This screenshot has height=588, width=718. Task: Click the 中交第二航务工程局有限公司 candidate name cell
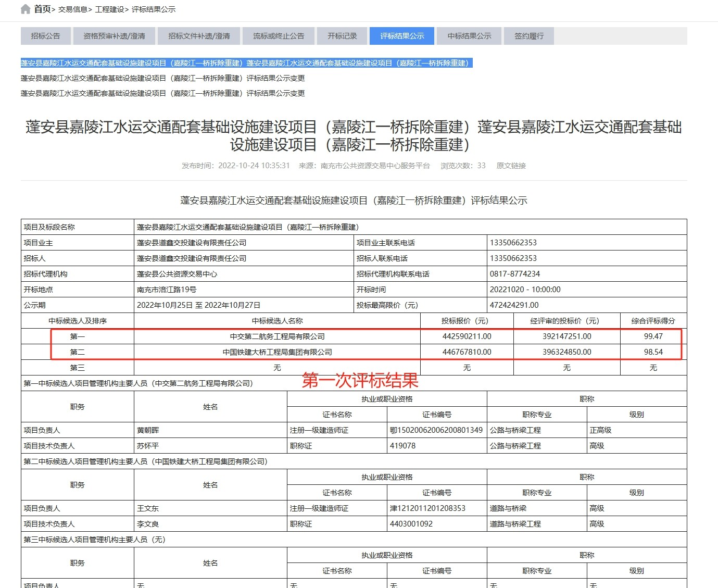tap(277, 336)
